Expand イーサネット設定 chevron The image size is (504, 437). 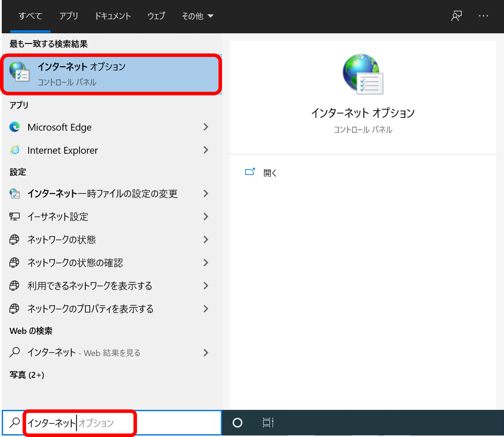pos(206,216)
